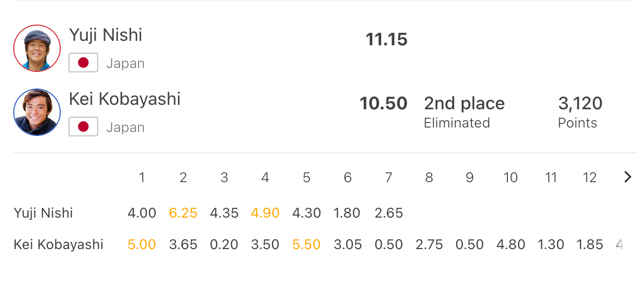Select wave column header 12
The image size is (644, 287).
(590, 178)
